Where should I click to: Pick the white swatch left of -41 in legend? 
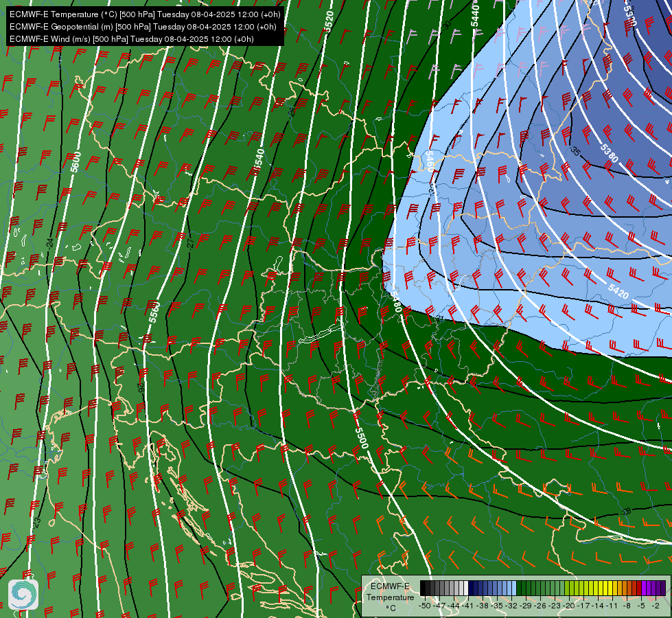coord(466,588)
